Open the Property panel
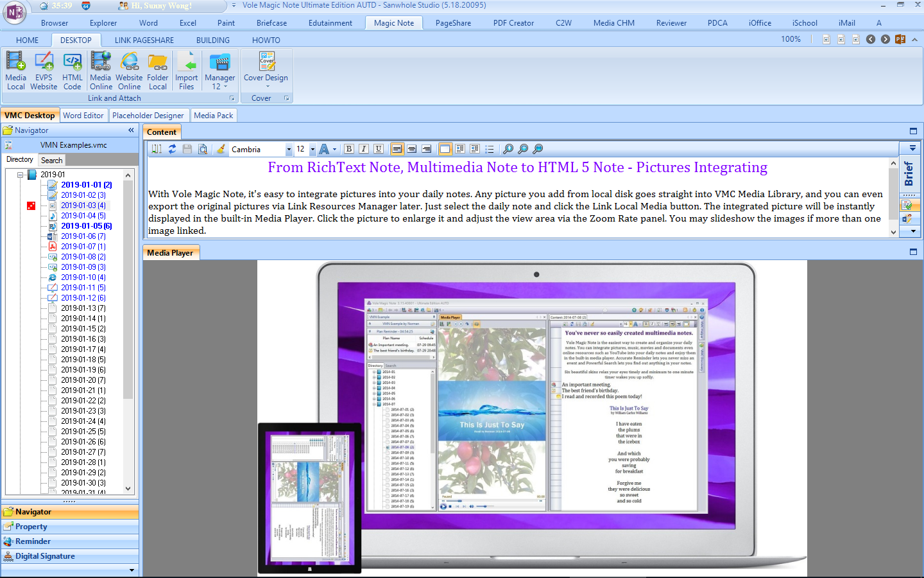 [x=70, y=527]
